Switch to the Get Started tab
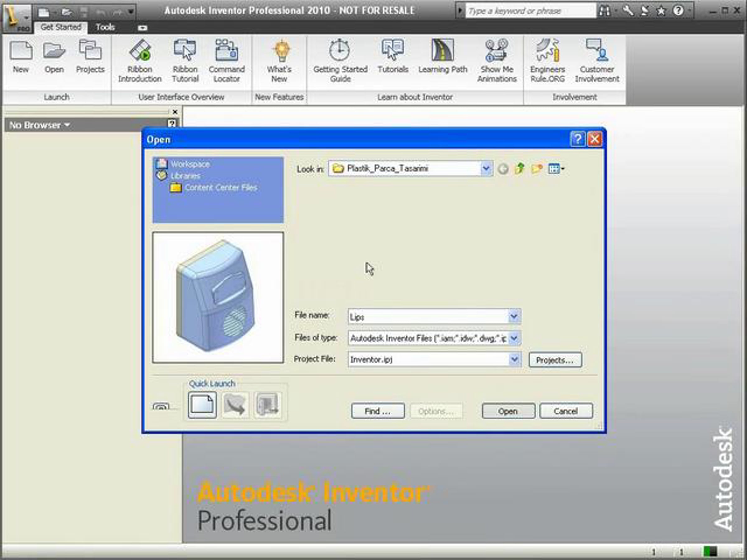 coord(61,27)
